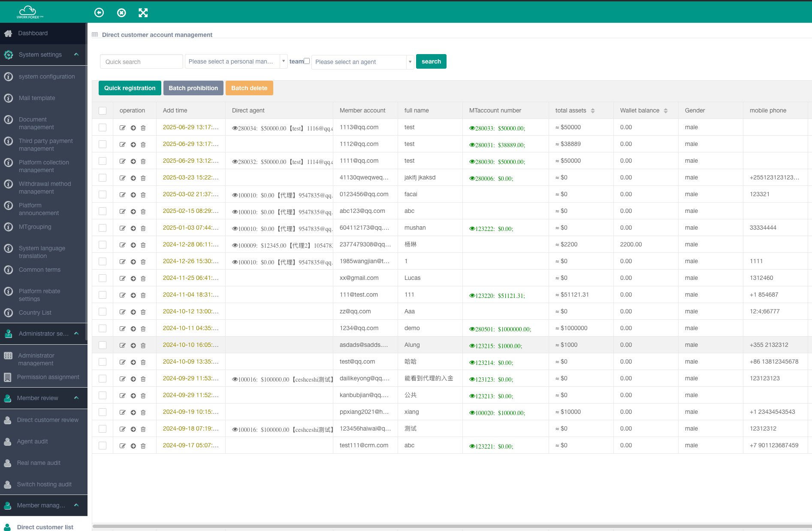Click edit icon for 1113@qq.com row
The height and width of the screenshot is (531, 812).
[x=123, y=127]
